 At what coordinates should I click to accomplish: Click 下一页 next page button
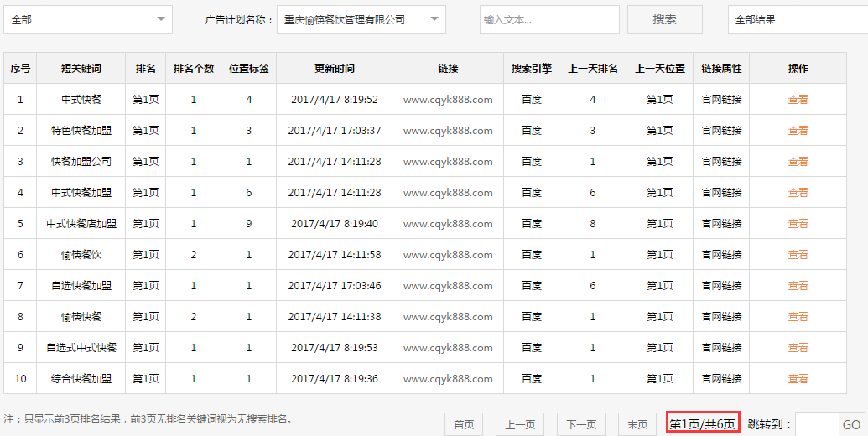(x=581, y=424)
